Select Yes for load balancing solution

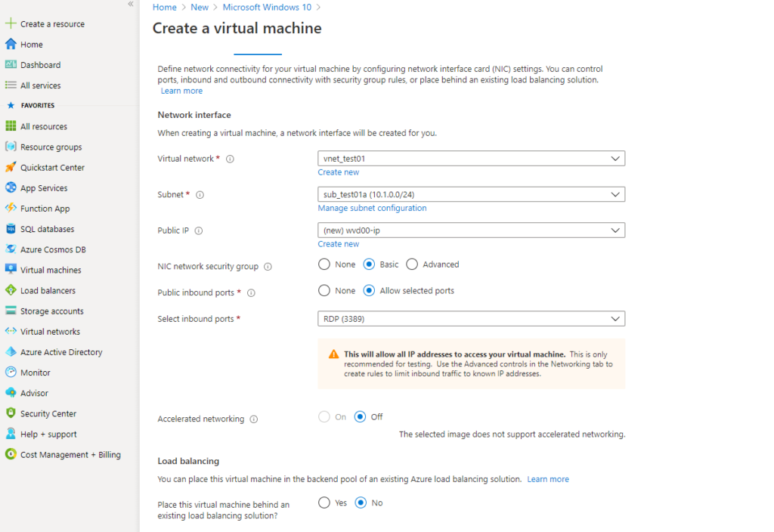(324, 503)
